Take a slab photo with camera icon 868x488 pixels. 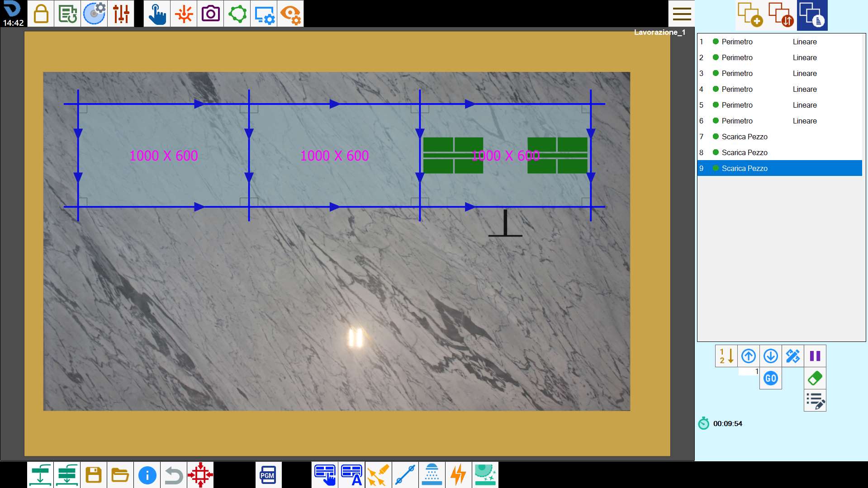pos(210,14)
